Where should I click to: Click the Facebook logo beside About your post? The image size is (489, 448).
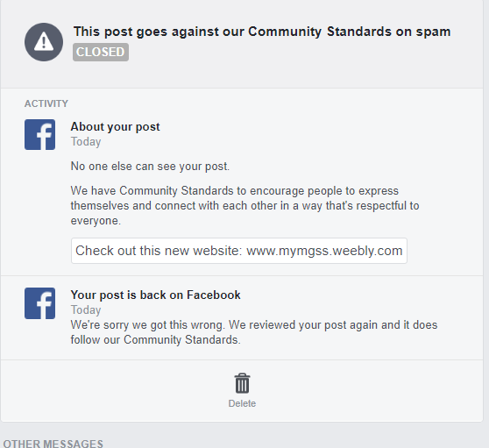tap(40, 134)
